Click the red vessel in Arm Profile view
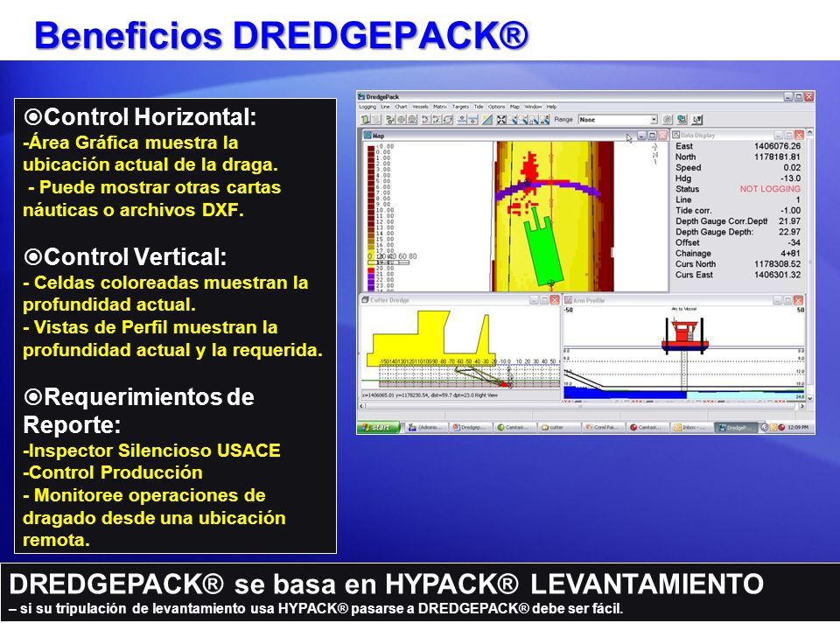This screenshot has width=840, height=630. click(x=684, y=336)
